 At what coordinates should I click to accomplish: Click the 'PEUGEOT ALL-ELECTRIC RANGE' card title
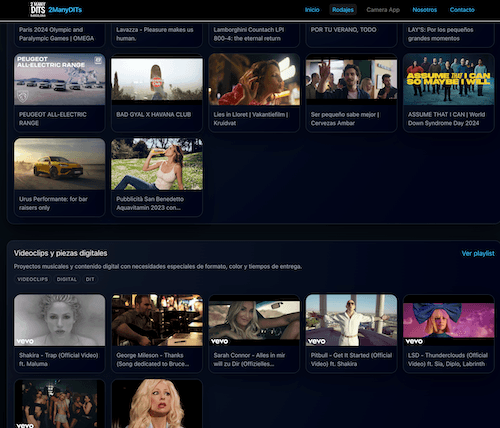pos(53,119)
